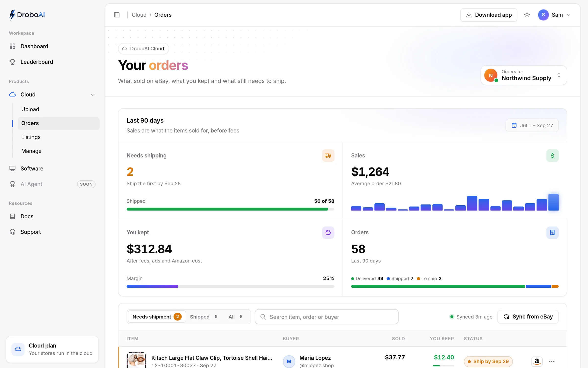Click the Kitsch claw clip product thumbnail
The width and height of the screenshot is (588, 368).
[136, 360]
